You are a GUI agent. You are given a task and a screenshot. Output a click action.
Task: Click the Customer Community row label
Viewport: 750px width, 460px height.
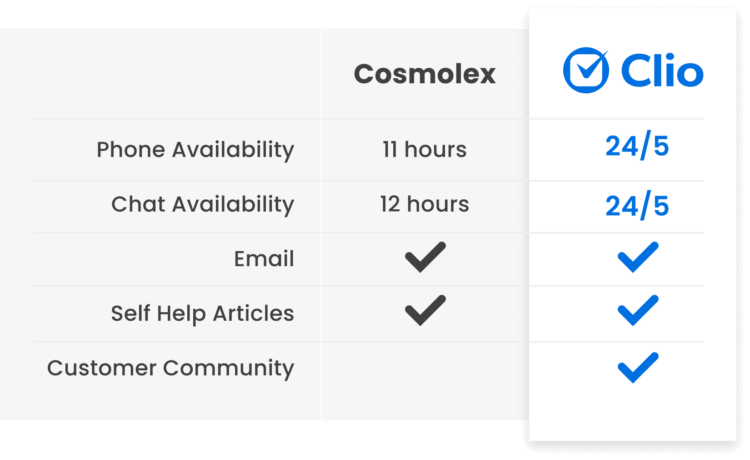170,367
